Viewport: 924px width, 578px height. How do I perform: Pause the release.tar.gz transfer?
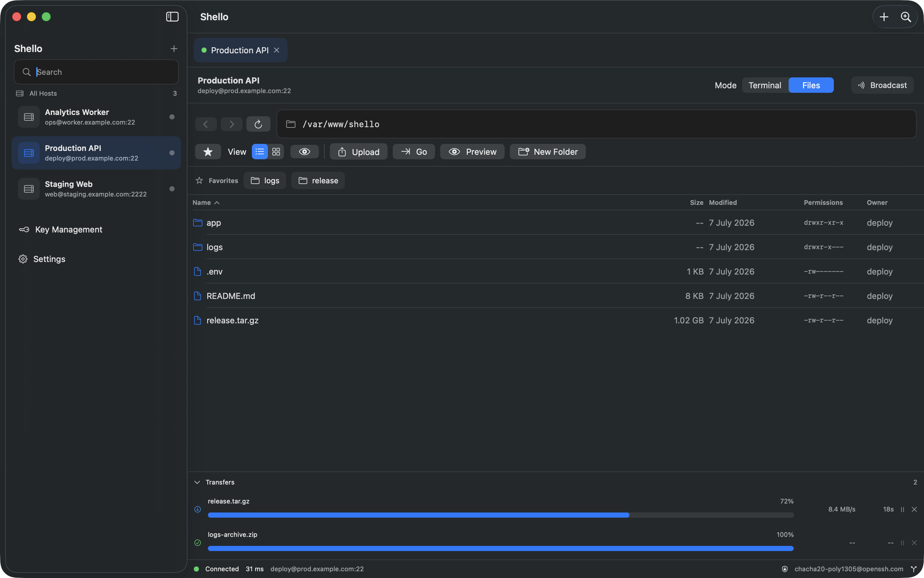tap(902, 510)
